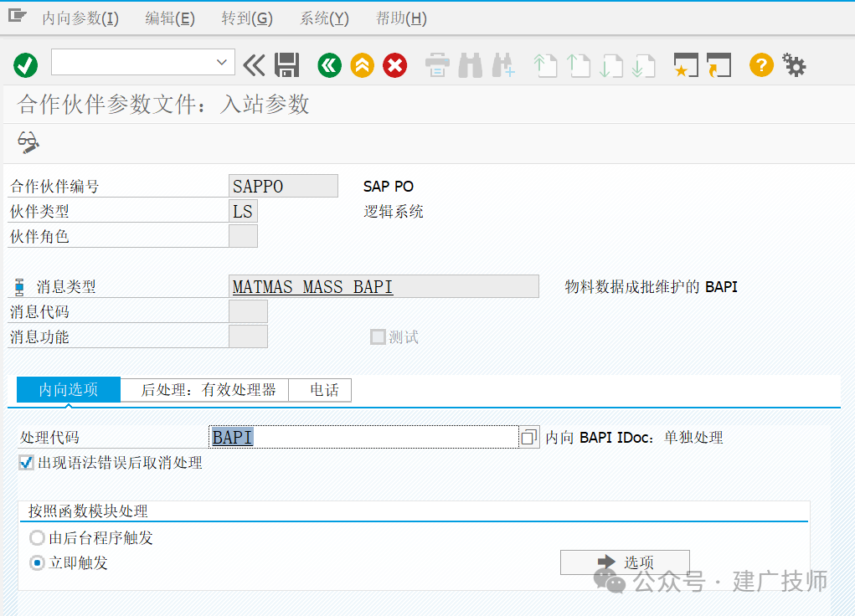The width and height of the screenshot is (855, 616).
Task: Click the Generate Shortcut icon
Action: pos(719,65)
